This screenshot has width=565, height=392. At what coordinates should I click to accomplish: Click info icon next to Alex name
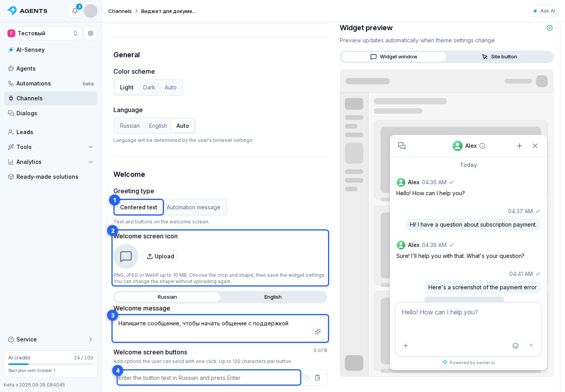[x=483, y=146]
